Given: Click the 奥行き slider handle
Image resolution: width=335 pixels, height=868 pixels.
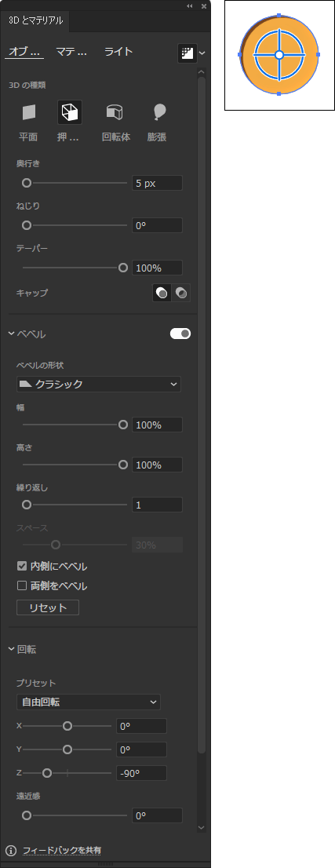Looking at the screenshot, I should coord(26,183).
